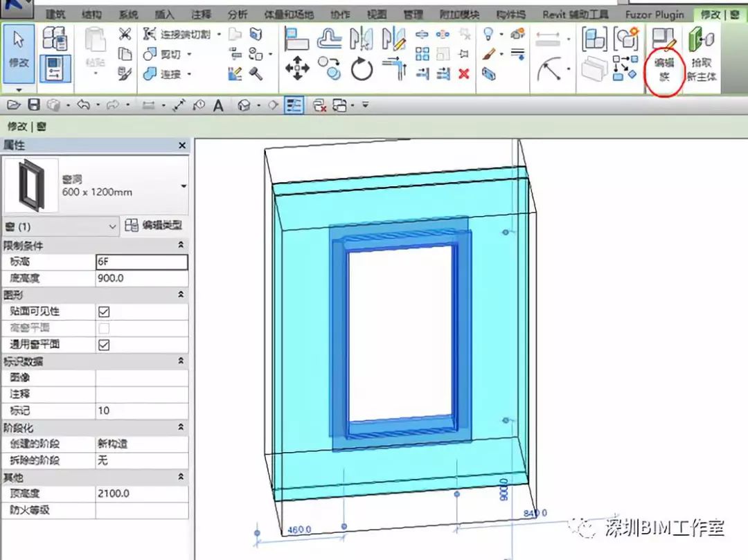Click the 底高度 value field showing 900.0

(141, 278)
